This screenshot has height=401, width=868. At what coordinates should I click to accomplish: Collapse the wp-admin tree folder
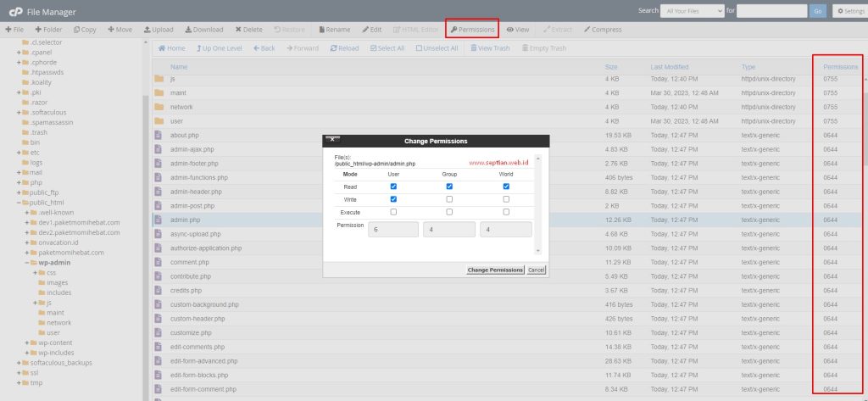coord(27,263)
